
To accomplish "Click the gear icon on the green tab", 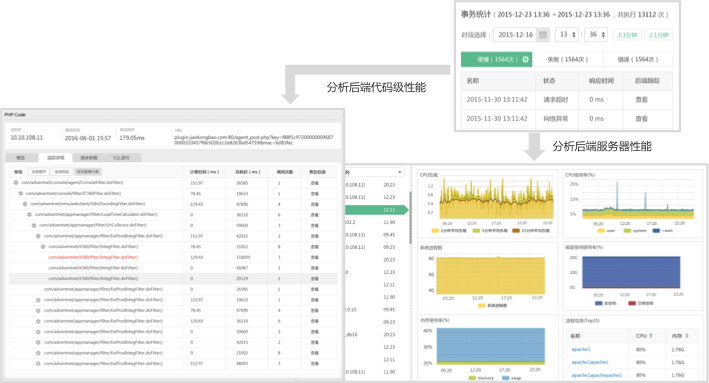I will (x=525, y=59).
